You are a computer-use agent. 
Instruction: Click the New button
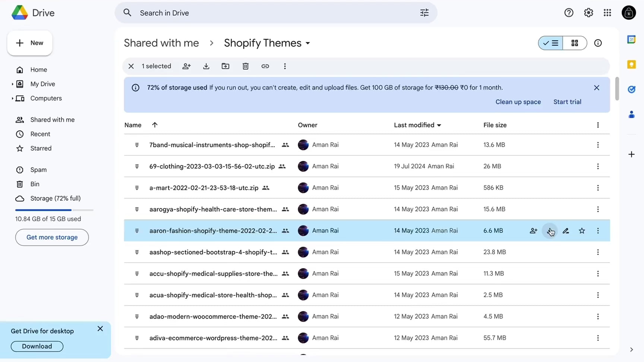coord(29,43)
